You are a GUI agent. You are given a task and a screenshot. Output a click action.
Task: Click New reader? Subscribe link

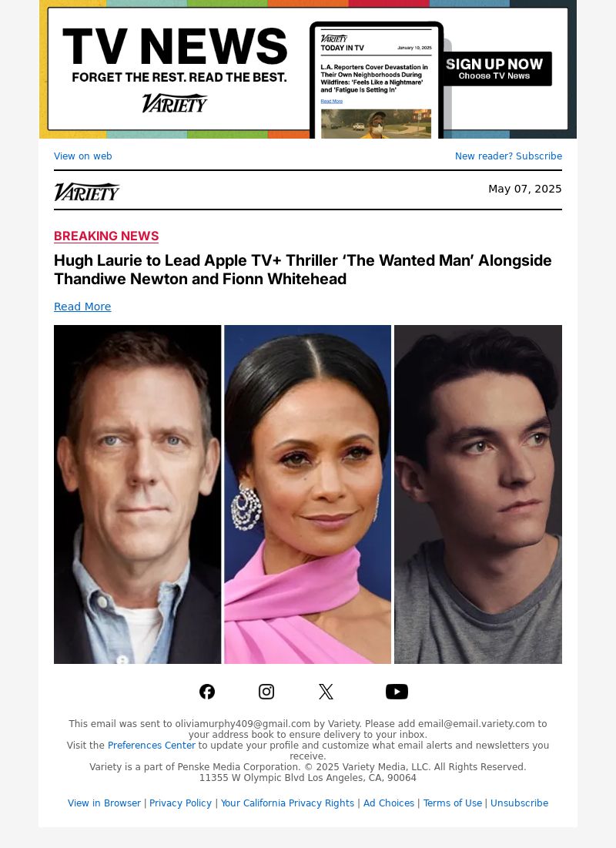pyautogui.click(x=508, y=156)
